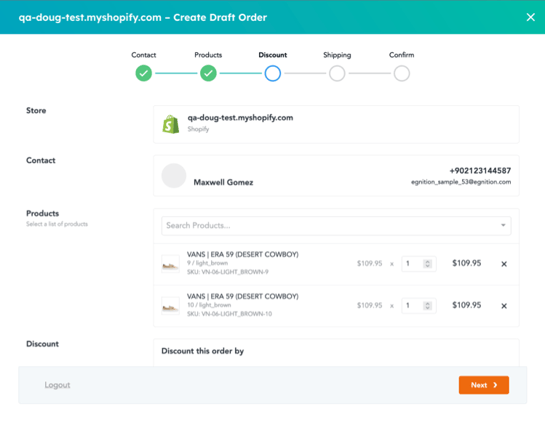Click product title of the 9 / light_brown item
545x422 pixels.
coord(243,254)
